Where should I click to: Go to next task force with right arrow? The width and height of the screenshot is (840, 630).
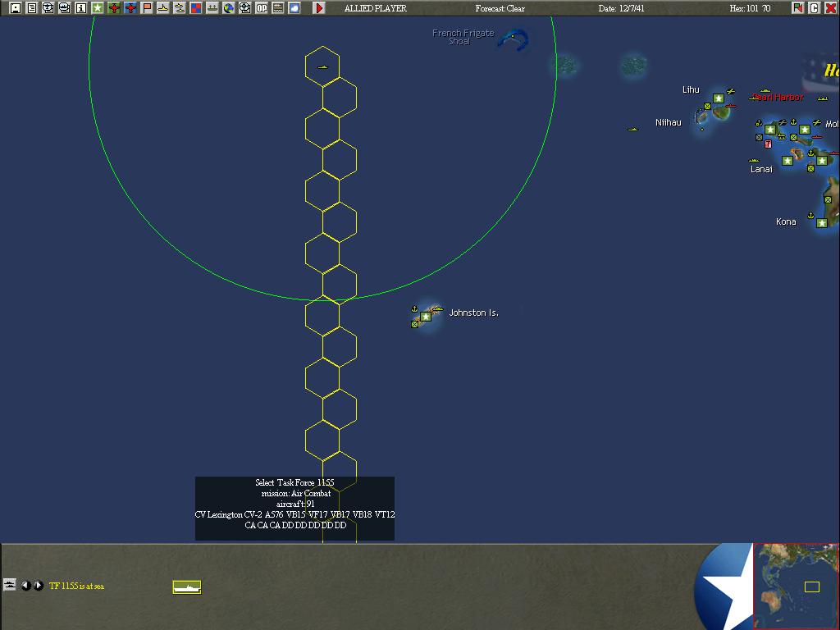39,586
